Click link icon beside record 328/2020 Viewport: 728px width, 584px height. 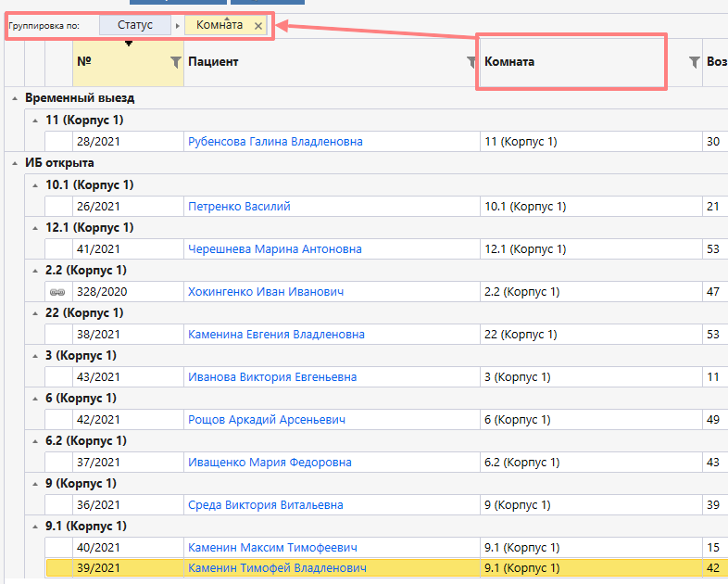pos(59,292)
